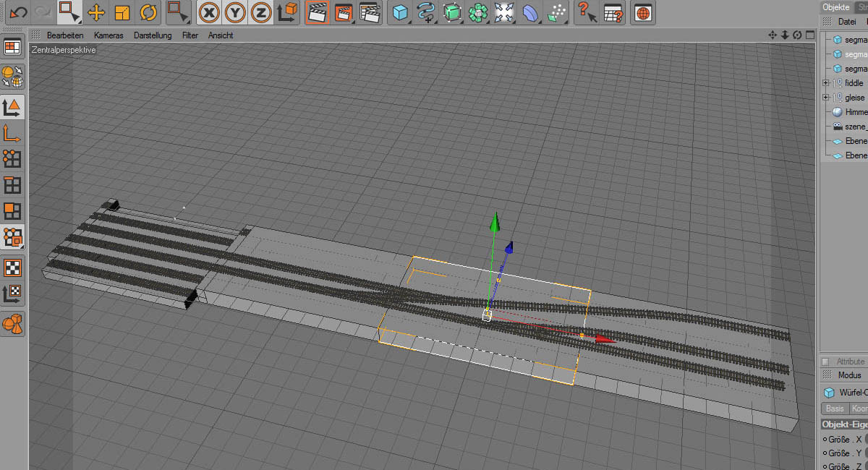The image size is (868, 470).
Task: Expand the gleise object group
Action: [825, 98]
